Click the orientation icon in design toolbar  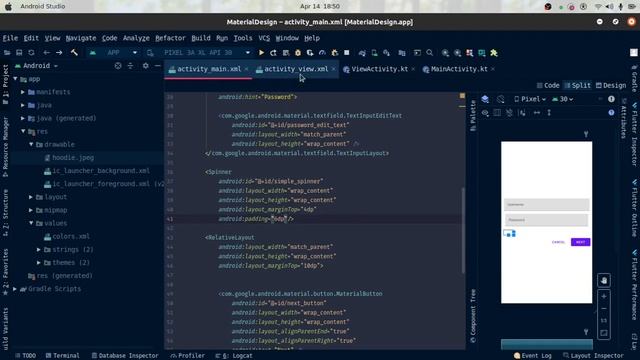[501, 99]
